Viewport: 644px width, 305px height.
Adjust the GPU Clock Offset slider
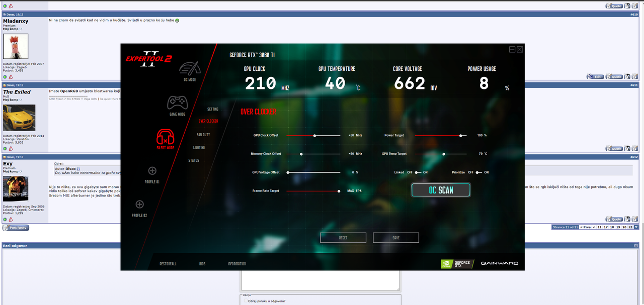(314, 135)
